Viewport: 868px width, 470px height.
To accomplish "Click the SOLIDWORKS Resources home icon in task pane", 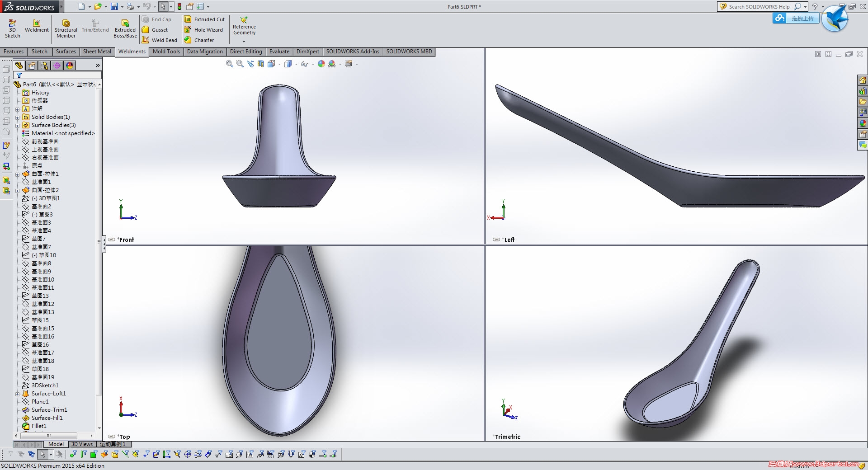I will pos(863,80).
